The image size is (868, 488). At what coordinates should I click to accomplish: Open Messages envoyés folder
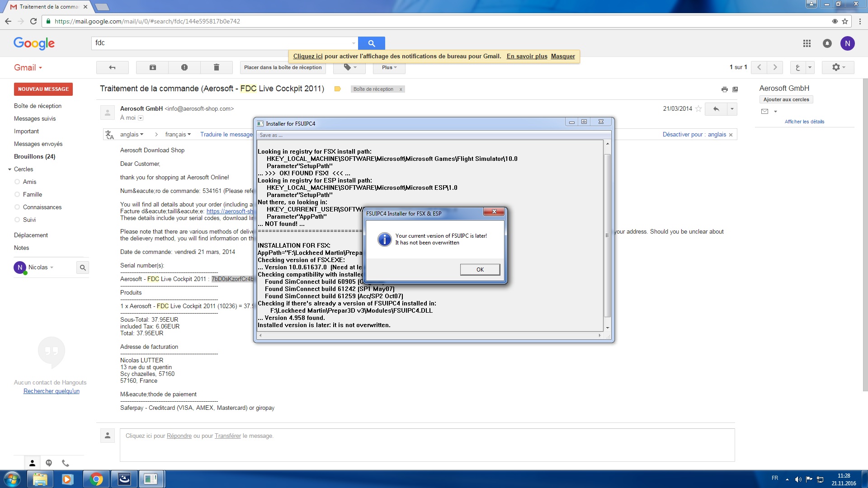point(38,144)
